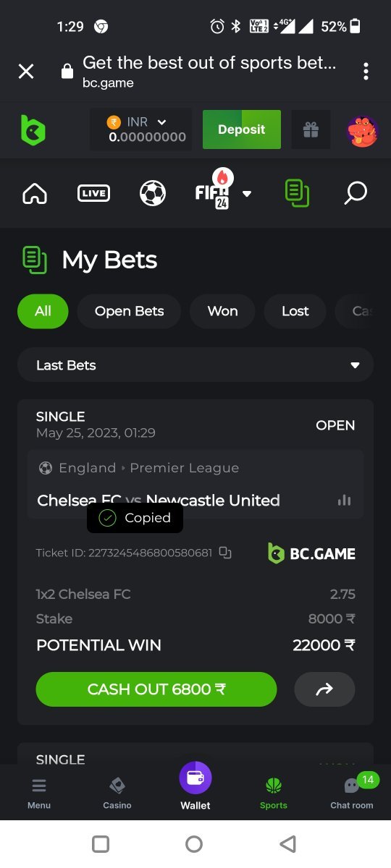Open the Wallet in bottom bar
Screen dimensions: 391x868
pos(195,786)
